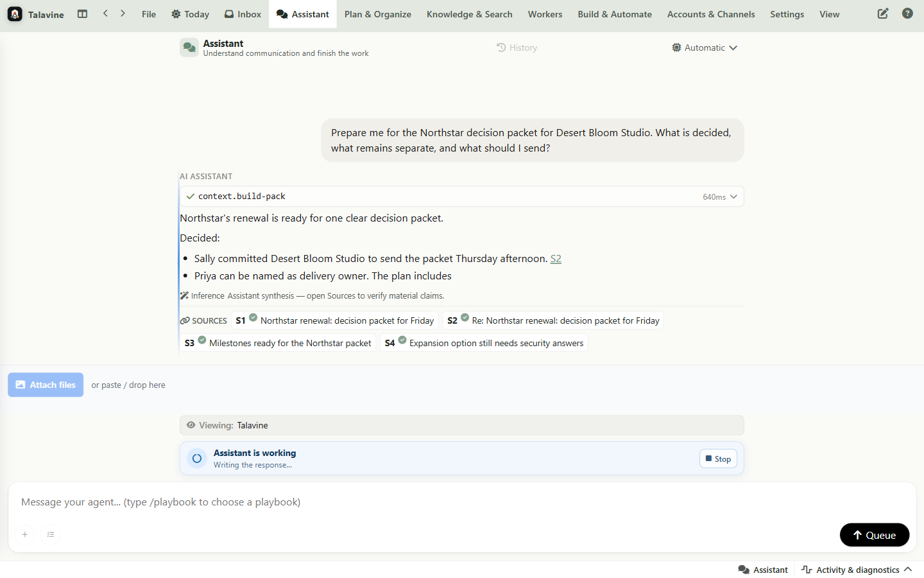
Task: Click the Attach files button
Action: [x=46, y=385]
